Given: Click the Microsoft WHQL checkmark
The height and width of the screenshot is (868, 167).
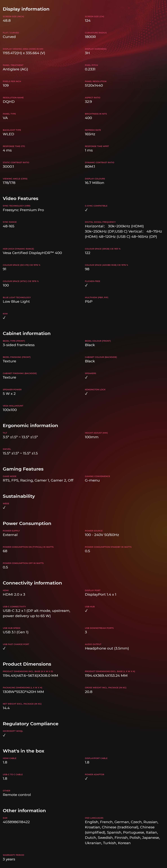Looking at the screenshot, I should click(4, 735).
